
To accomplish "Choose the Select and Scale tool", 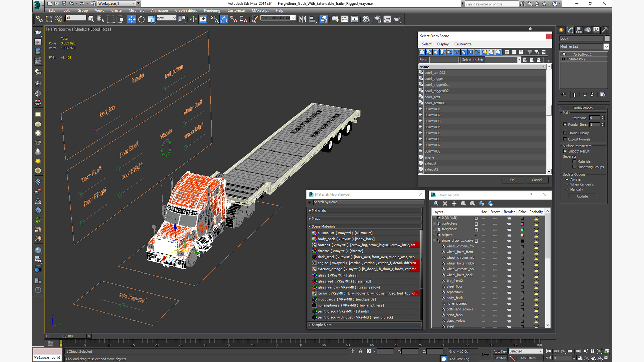I will tap(151, 19).
